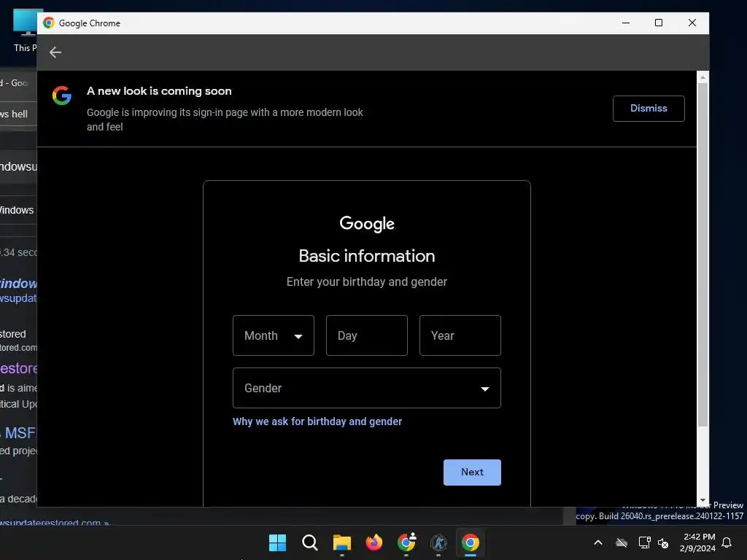This screenshot has height=560, width=747.
Task: Open the display/network tray icon
Action: [x=644, y=542]
